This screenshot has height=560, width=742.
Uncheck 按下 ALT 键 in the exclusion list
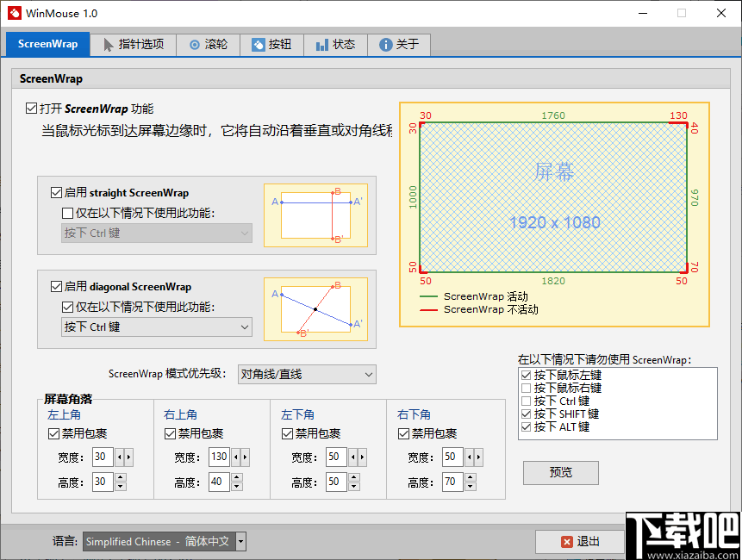coord(525,426)
